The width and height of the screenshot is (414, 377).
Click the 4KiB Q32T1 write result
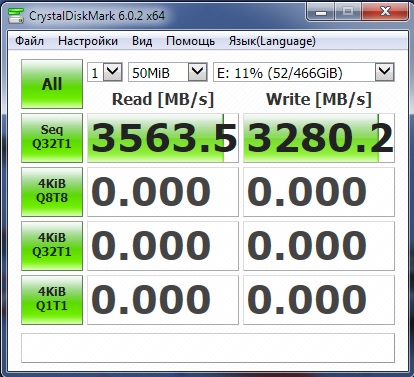click(x=319, y=246)
